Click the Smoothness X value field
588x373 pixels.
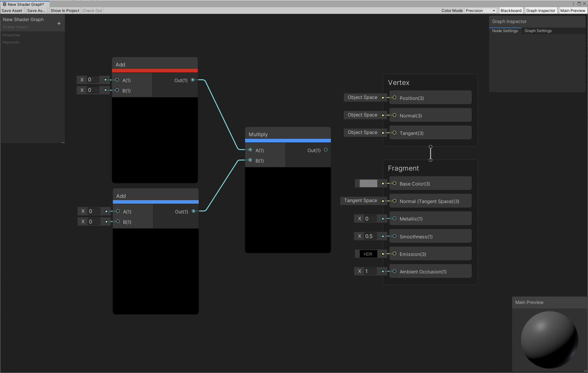pos(370,236)
